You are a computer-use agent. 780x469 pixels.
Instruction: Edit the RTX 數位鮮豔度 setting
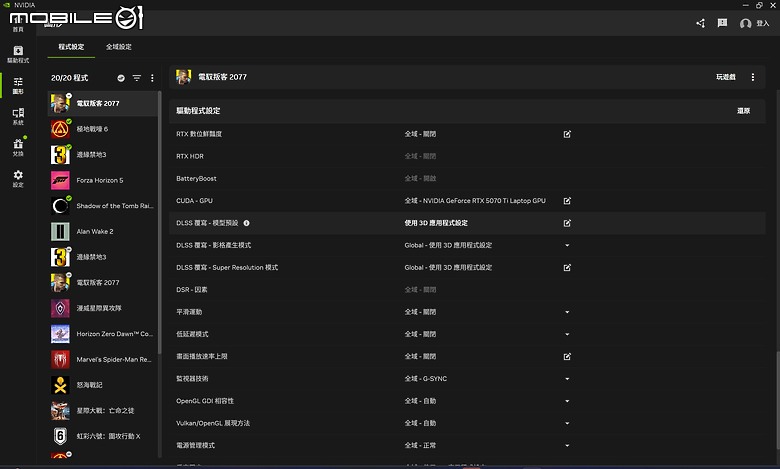[567, 134]
